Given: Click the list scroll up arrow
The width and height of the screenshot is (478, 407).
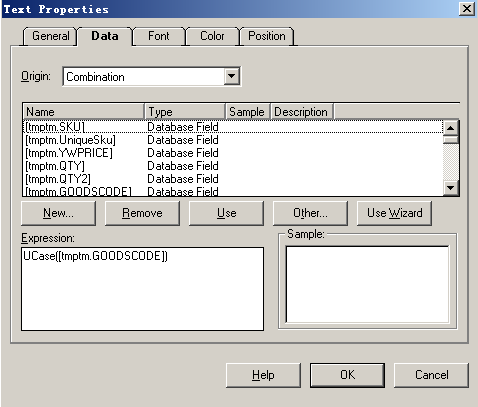Looking at the screenshot, I should [451, 128].
